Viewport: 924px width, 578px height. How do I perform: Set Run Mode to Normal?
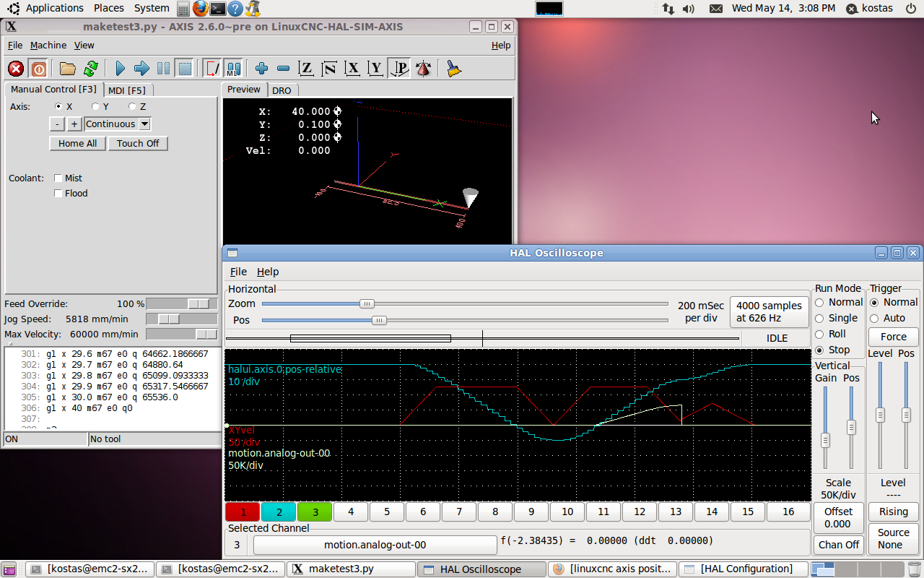pos(819,303)
